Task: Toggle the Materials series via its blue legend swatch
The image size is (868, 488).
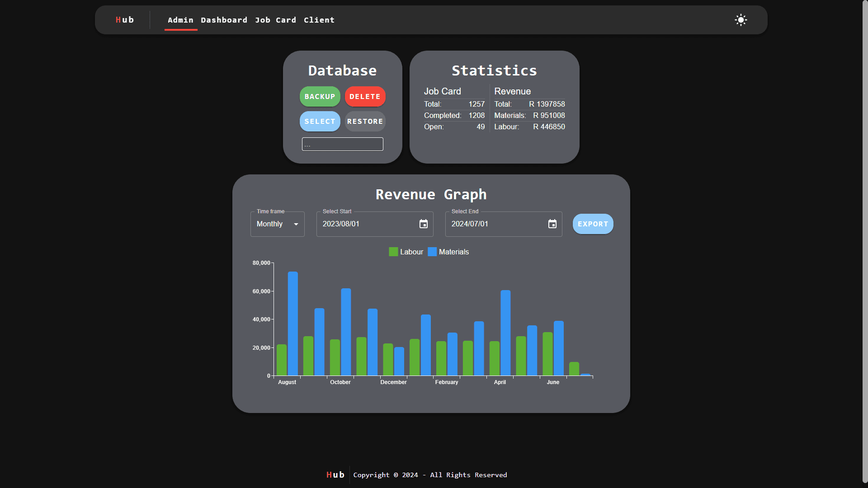Action: pyautogui.click(x=432, y=252)
